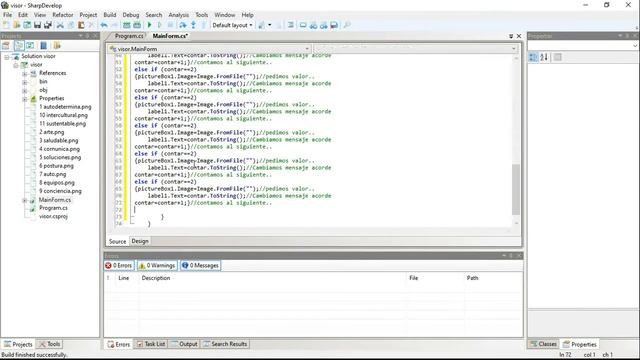Viewport: 640px width, 360px height.
Task: Click the Open File toolbar icon
Action: [17, 25]
